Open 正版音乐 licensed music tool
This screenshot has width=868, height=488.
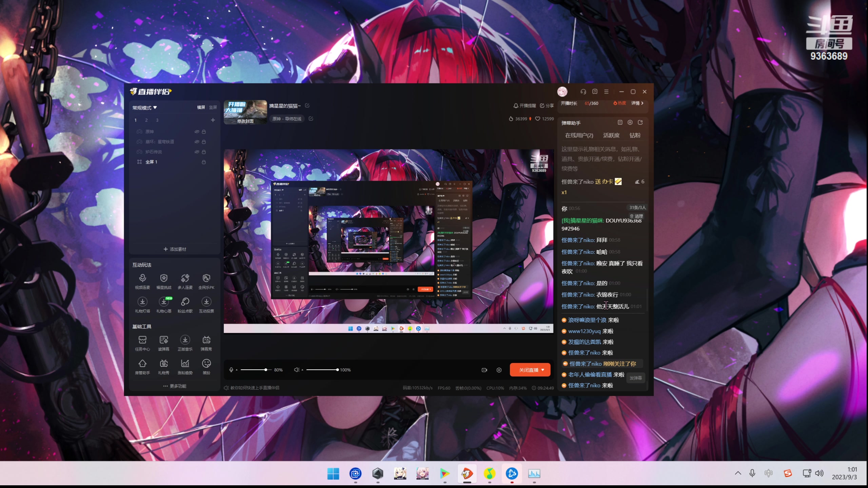tap(185, 343)
